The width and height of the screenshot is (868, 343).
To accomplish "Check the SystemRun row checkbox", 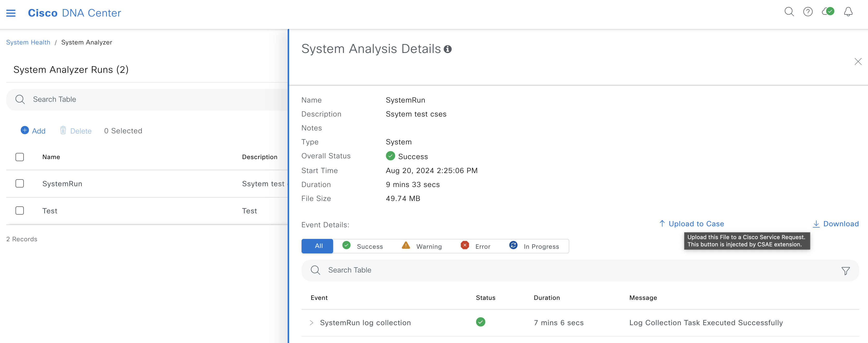I will coord(20,183).
